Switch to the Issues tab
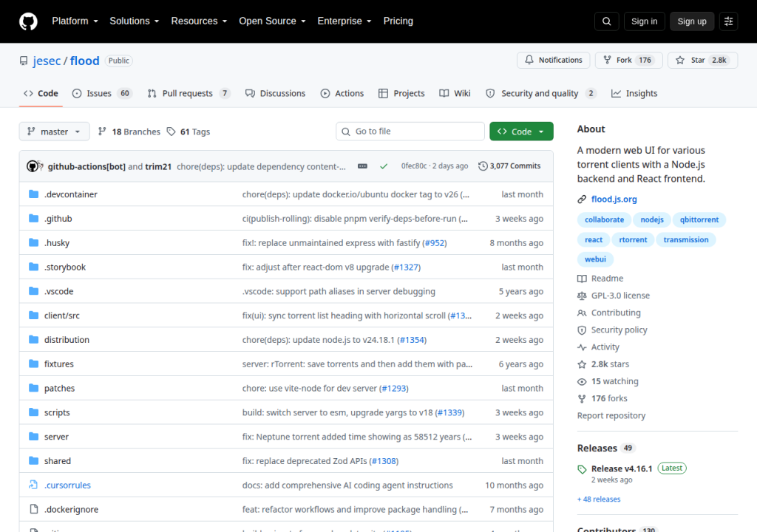 coord(102,93)
